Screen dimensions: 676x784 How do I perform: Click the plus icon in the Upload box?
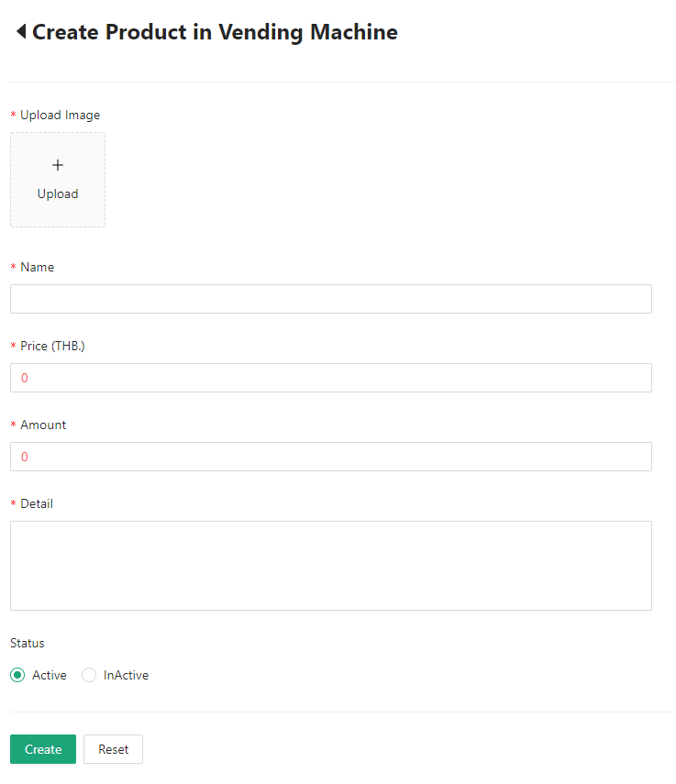[57, 165]
